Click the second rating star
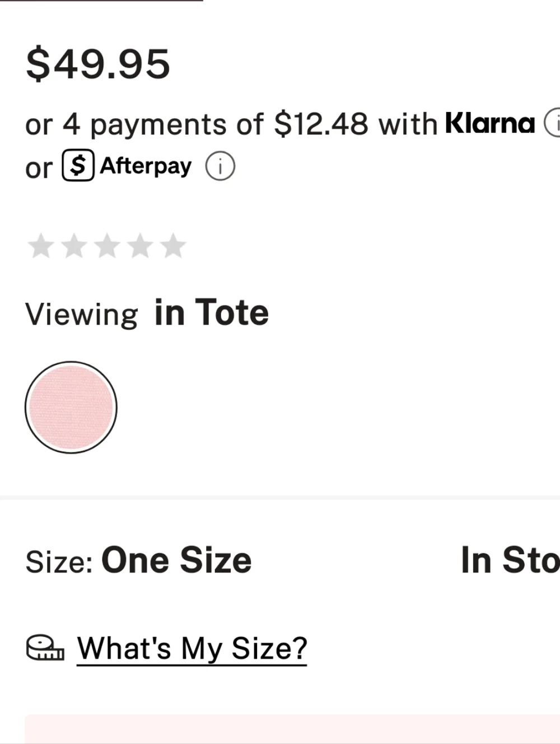Screen dimensions: 560x744 [74, 246]
